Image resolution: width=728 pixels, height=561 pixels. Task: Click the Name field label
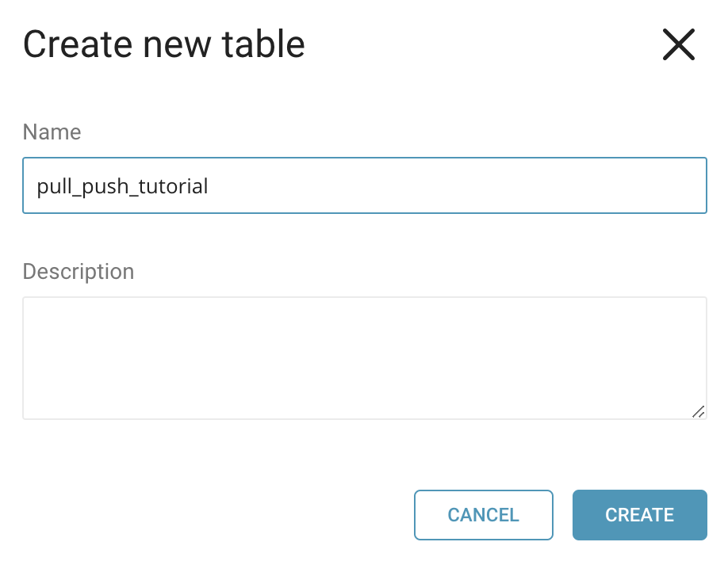click(x=52, y=132)
